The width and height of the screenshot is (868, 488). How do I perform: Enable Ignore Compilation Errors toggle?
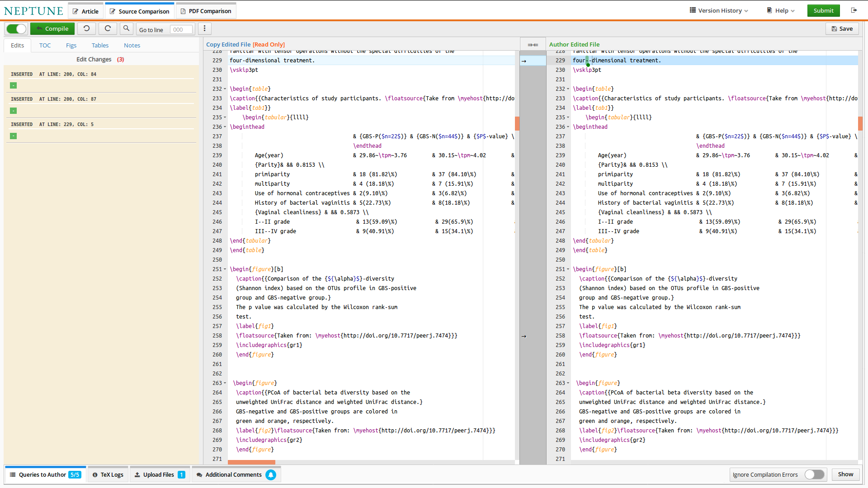[x=814, y=474]
